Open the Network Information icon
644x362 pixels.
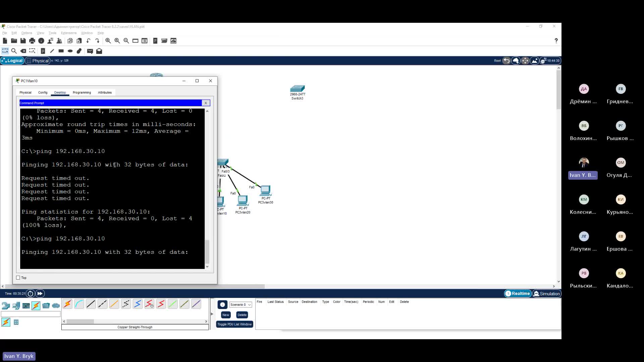coord(41,41)
